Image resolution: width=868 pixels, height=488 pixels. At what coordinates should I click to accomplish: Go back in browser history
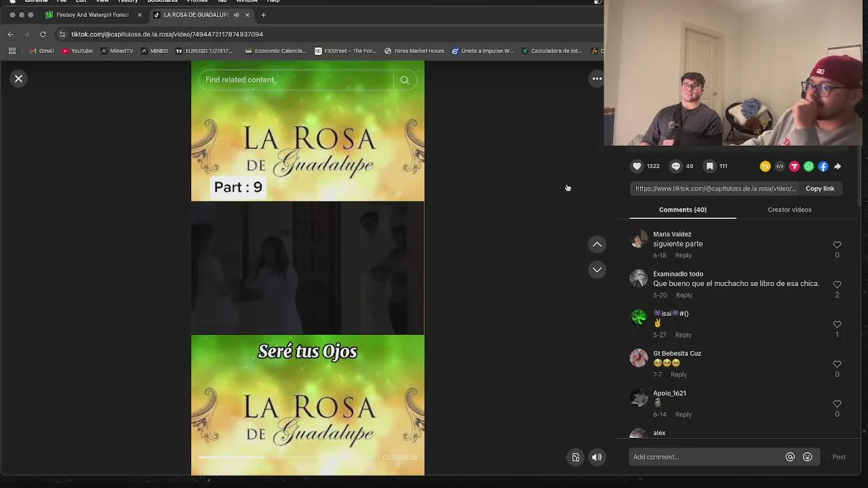click(10, 34)
